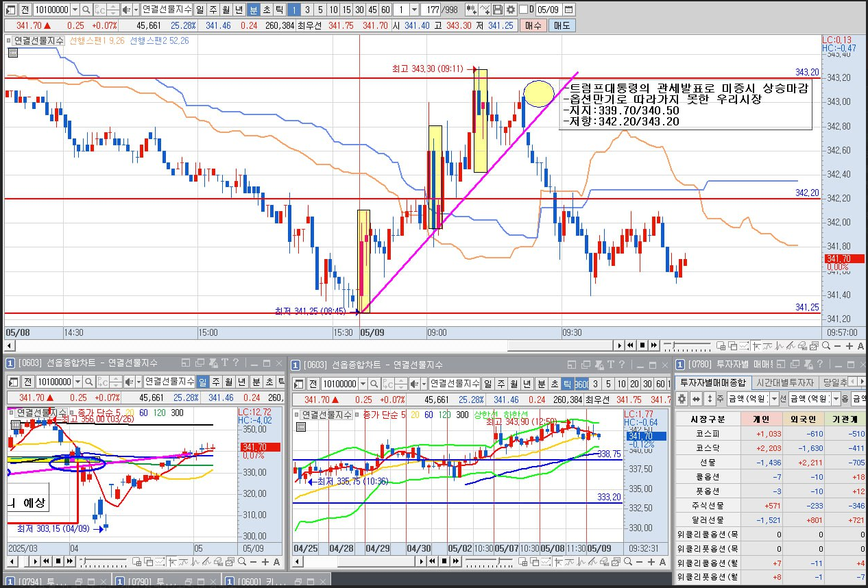Viewport: 868px width, 588px height.
Task: Click zoom-in plus icon below main chart
Action: pyautogui.click(x=849, y=346)
